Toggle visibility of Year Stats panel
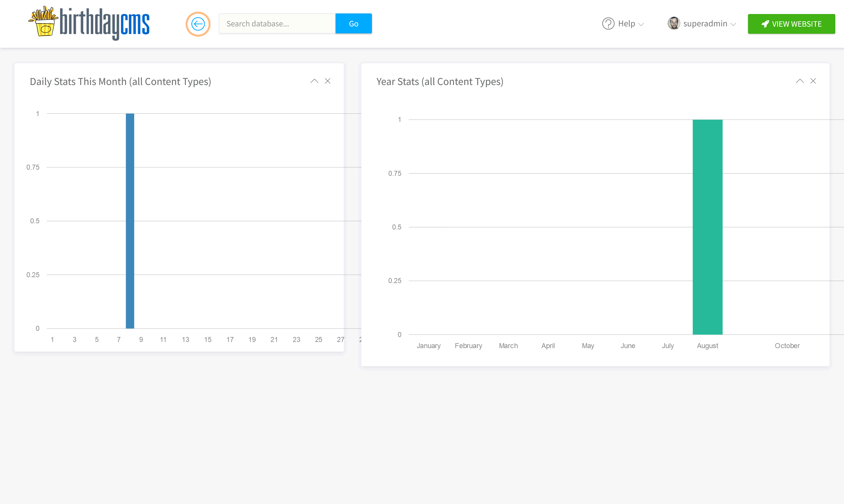The image size is (844, 504). pos(800,80)
